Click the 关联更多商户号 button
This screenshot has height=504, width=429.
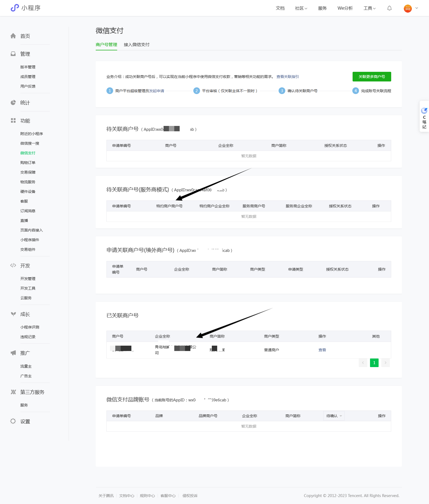[x=372, y=77]
